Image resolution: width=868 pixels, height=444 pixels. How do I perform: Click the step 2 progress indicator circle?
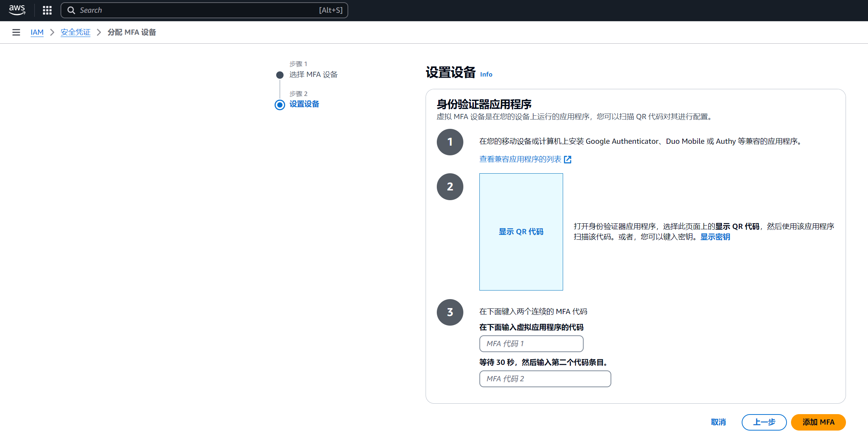point(279,105)
